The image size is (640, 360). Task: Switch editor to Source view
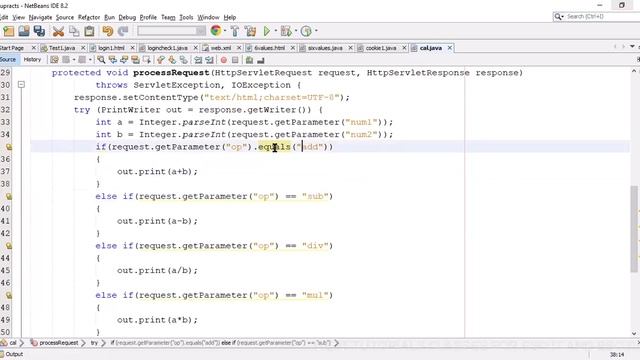8,60
